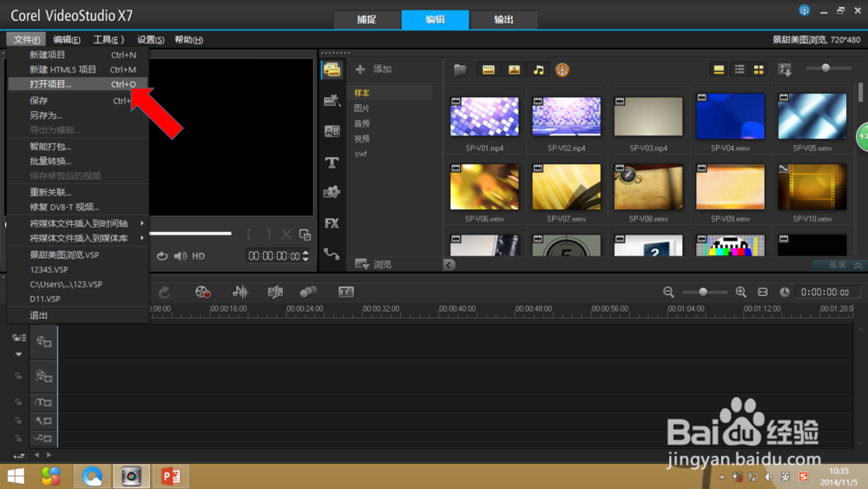
Task: Toggle show audio files filter in library
Action: point(538,69)
